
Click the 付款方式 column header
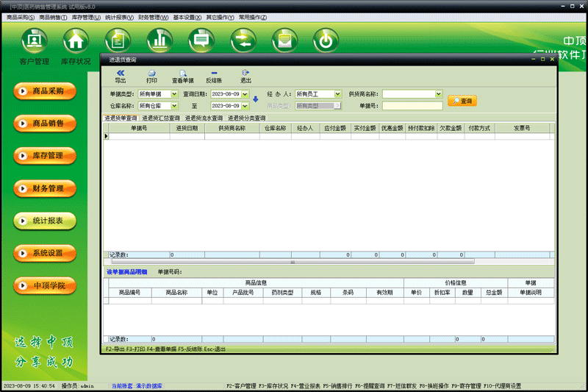479,128
